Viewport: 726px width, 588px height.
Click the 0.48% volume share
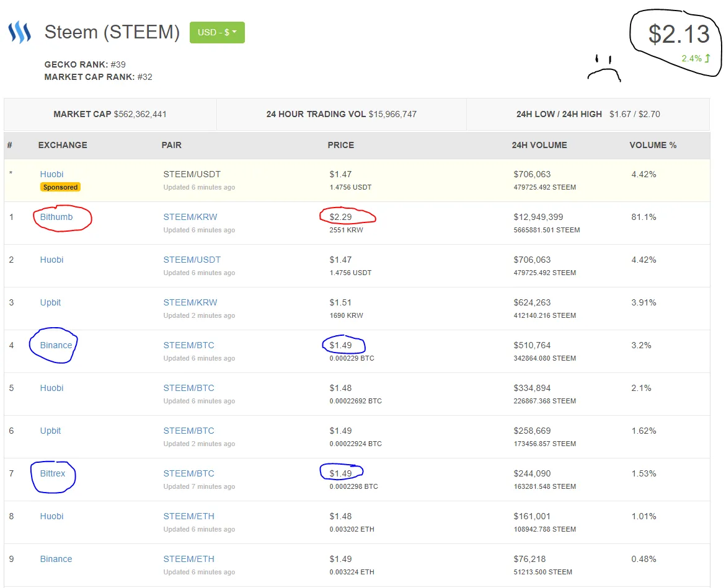[644, 559]
